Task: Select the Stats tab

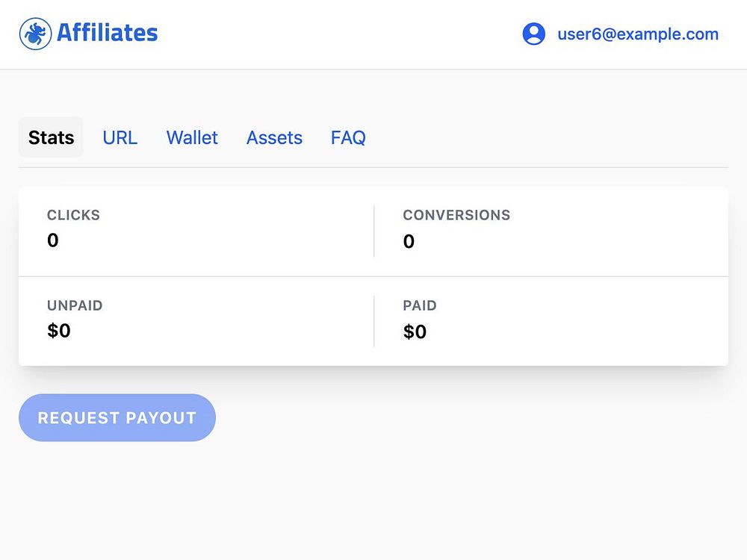Action: 51,137
